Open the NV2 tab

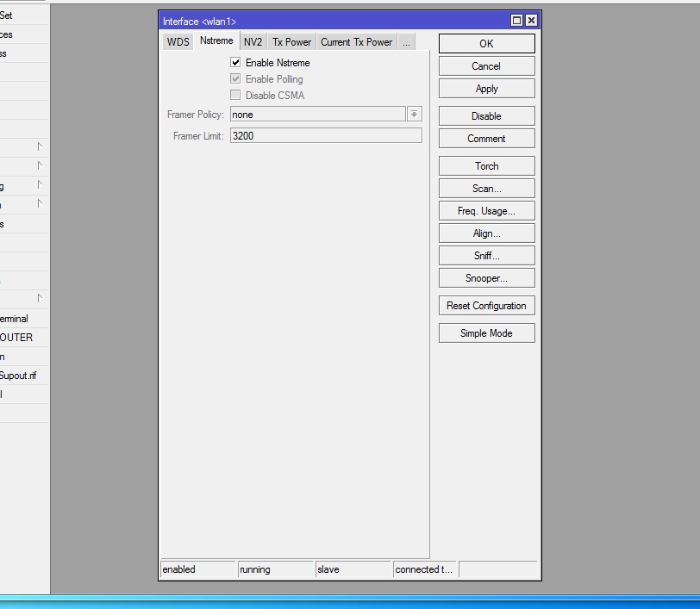click(x=253, y=42)
